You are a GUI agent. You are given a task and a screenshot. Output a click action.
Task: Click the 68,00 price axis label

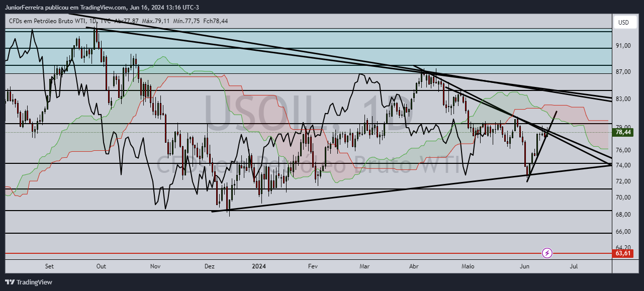pyautogui.click(x=623, y=215)
